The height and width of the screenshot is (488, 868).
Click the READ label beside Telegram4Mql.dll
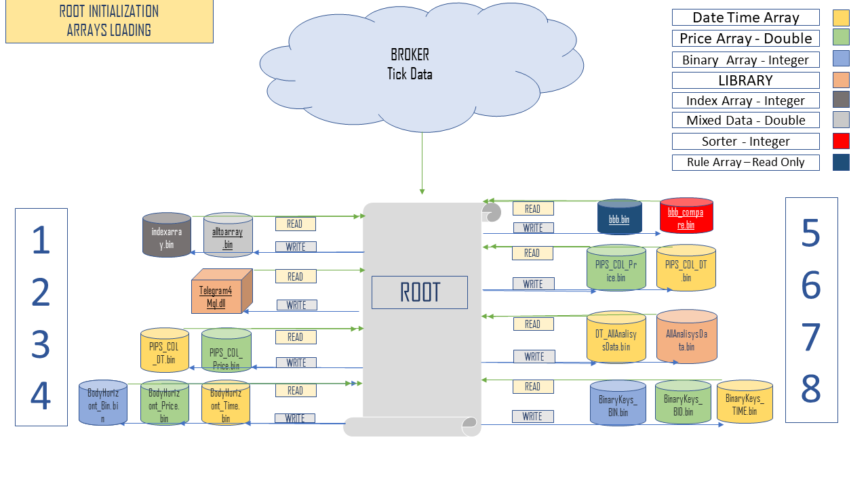[295, 277]
